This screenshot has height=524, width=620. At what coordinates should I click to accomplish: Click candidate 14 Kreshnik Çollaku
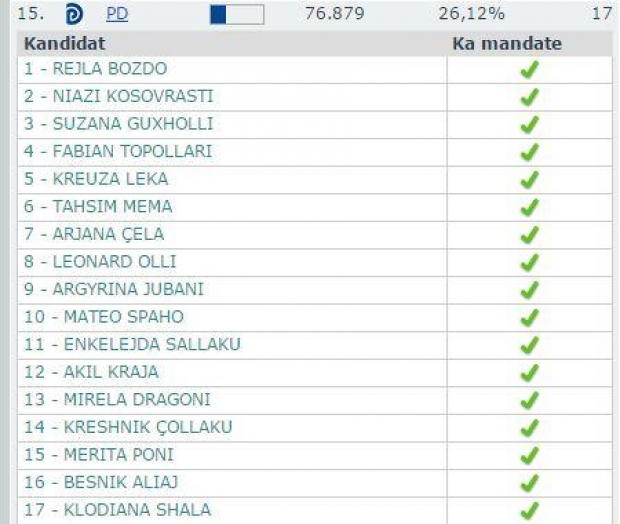coord(128,427)
